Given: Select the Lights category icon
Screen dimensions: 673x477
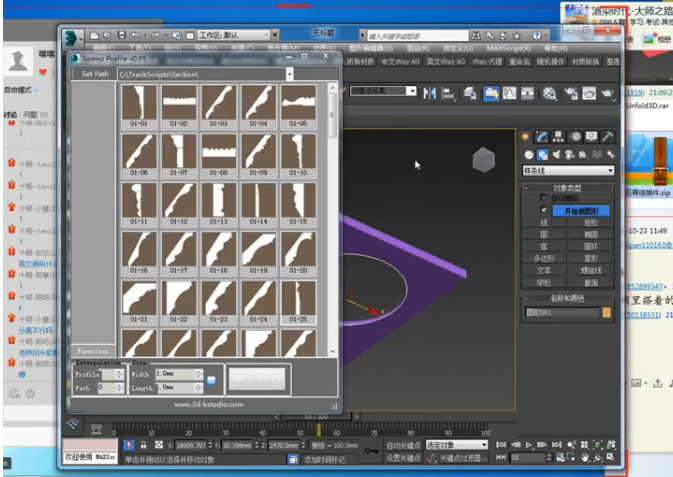Looking at the screenshot, I should 556,155.
